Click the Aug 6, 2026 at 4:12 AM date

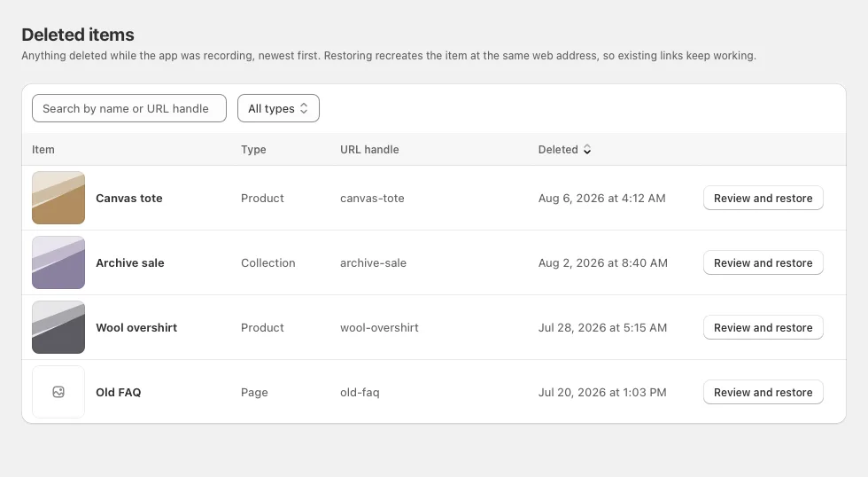pyautogui.click(x=601, y=199)
